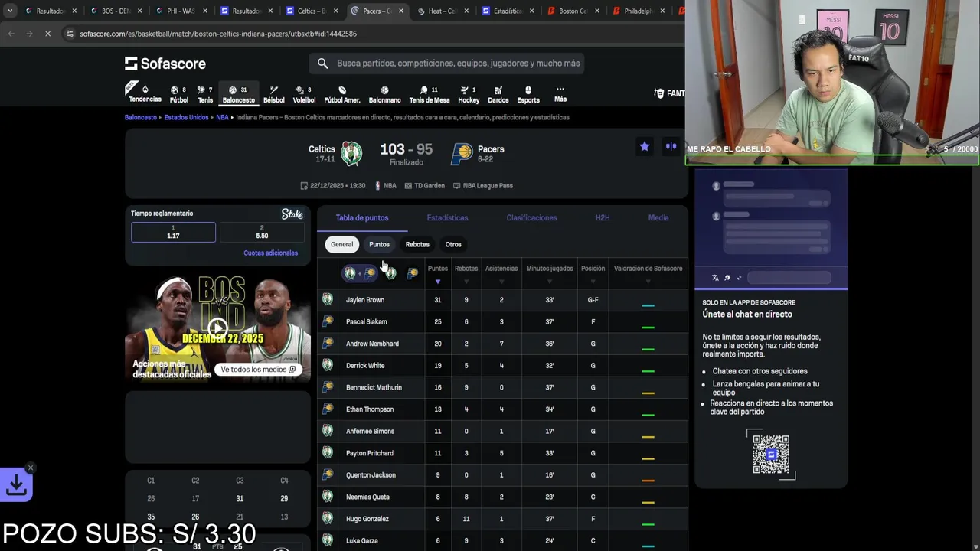Click the Sofascore search field

coord(448,64)
